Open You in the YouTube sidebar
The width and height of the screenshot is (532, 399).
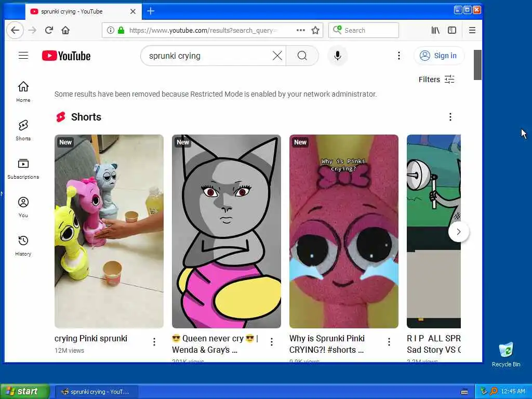pyautogui.click(x=23, y=207)
